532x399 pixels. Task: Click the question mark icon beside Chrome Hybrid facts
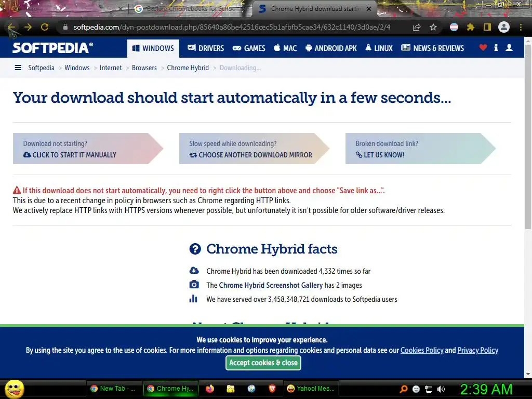click(x=195, y=249)
